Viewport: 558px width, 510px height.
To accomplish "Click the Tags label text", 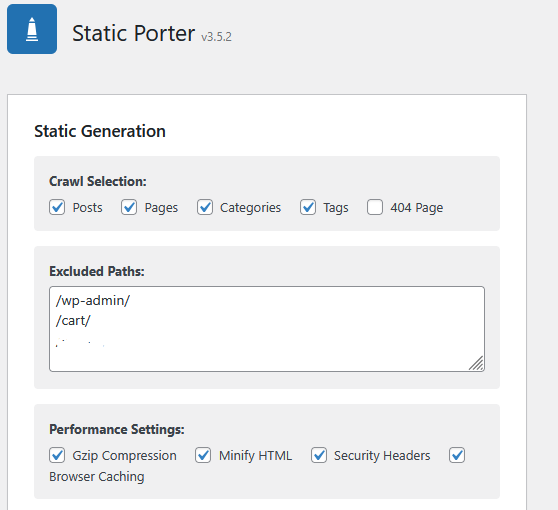I will tap(336, 207).
